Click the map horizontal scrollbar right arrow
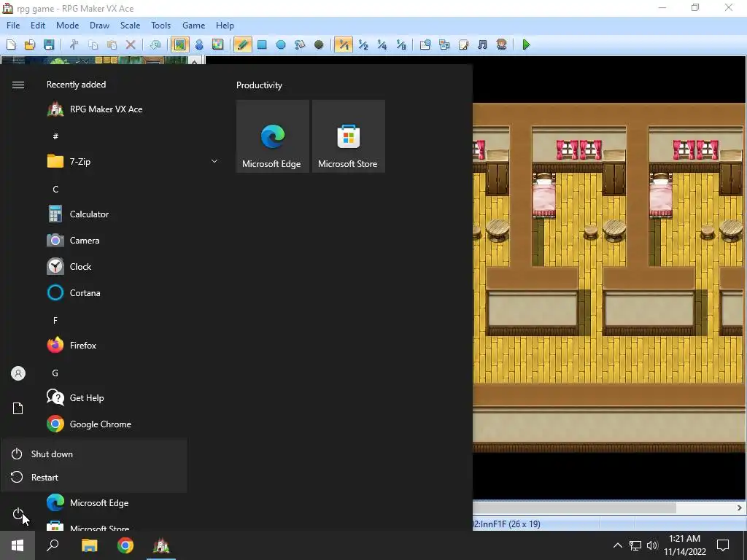The height and width of the screenshot is (560, 747). [740, 508]
